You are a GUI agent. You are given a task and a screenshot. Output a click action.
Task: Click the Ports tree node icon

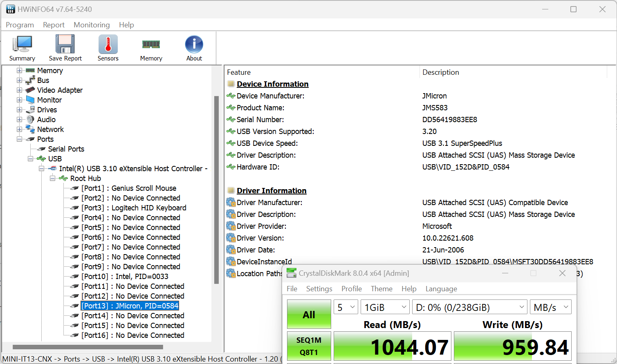pos(30,139)
